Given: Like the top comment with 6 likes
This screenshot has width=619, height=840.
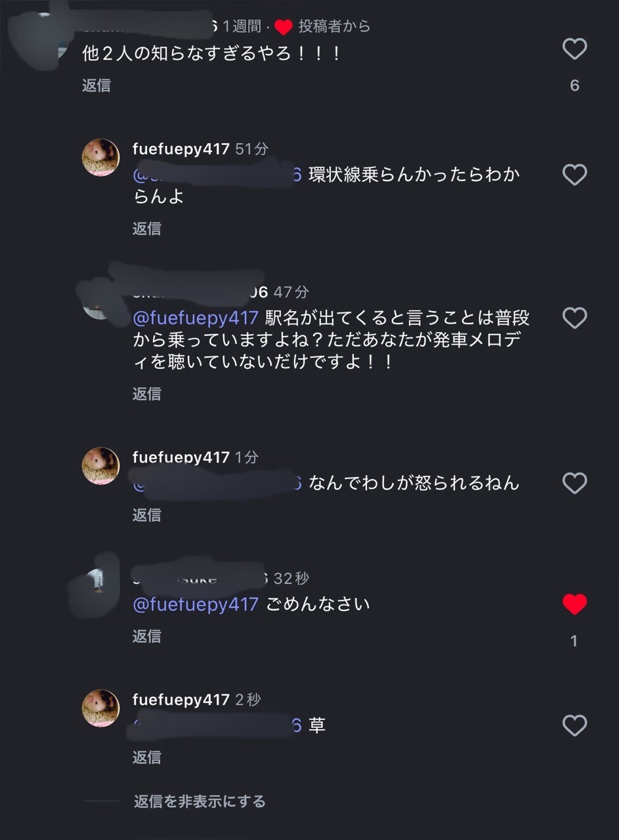Looking at the screenshot, I should [x=574, y=49].
